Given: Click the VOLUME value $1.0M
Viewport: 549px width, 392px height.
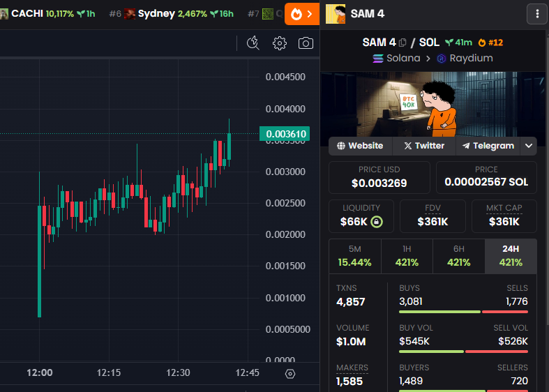Looking at the screenshot, I should tap(351, 342).
